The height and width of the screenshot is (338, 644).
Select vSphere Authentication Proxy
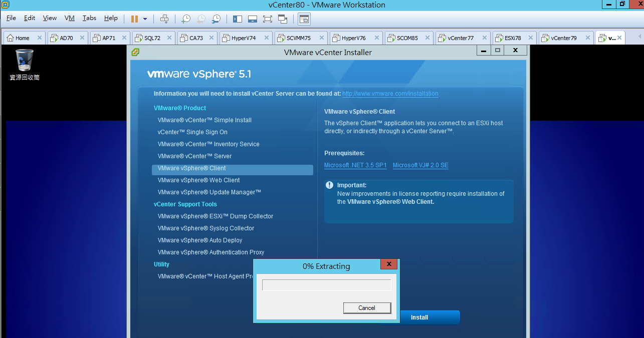[x=211, y=252]
